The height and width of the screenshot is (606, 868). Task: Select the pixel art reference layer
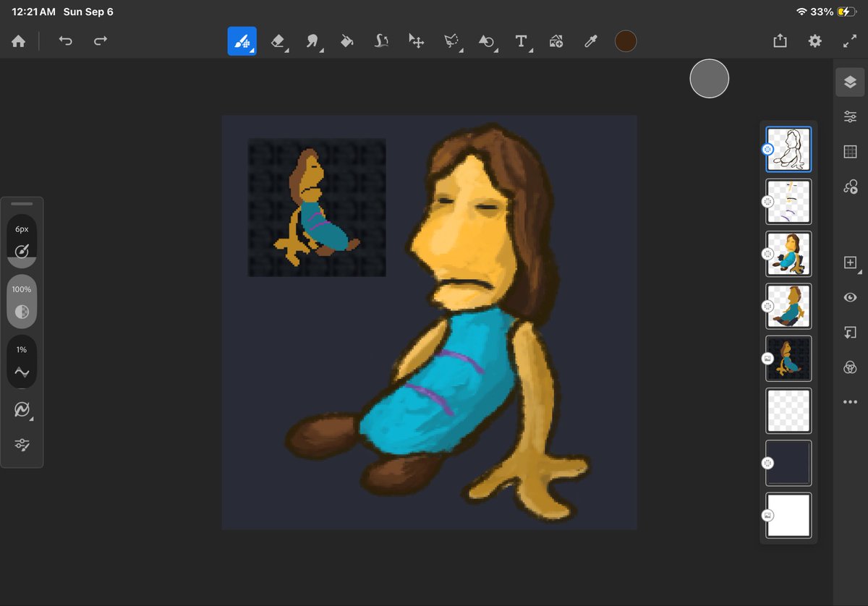pyautogui.click(x=788, y=358)
